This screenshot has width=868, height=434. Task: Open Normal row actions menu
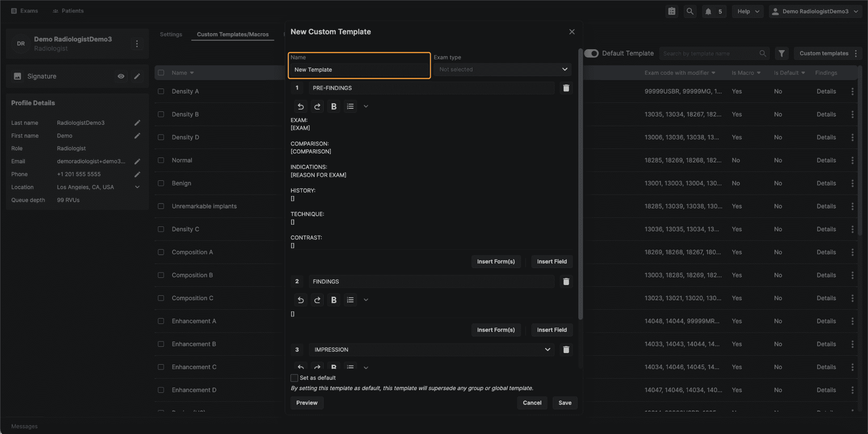(852, 160)
